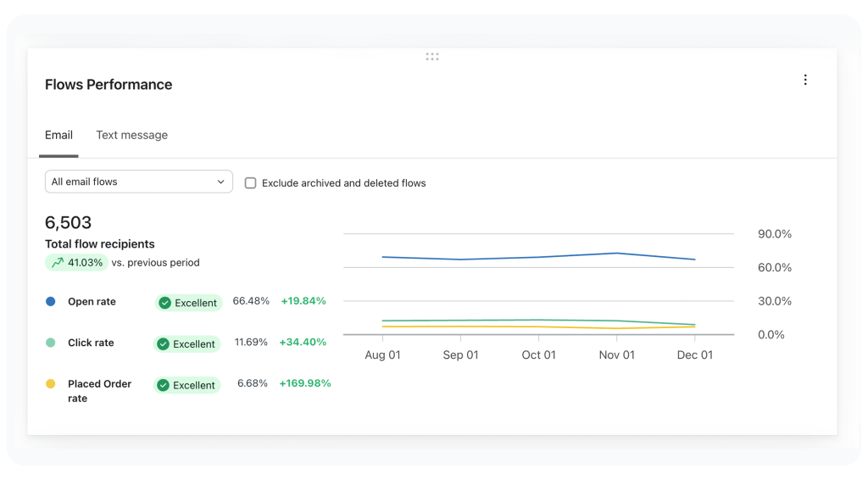The image size is (868, 480).
Task: Click the 30.0% axis label
Action: (775, 301)
